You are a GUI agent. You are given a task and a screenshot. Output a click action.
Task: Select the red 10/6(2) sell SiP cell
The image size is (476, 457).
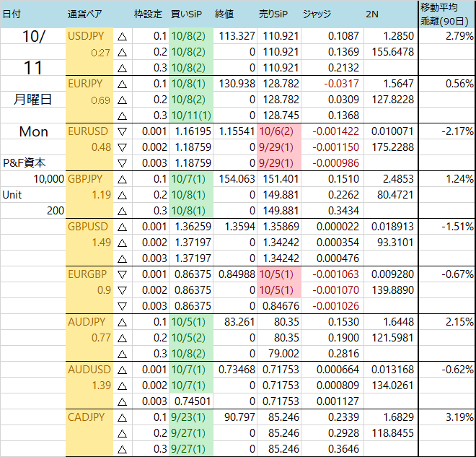[x=279, y=131]
